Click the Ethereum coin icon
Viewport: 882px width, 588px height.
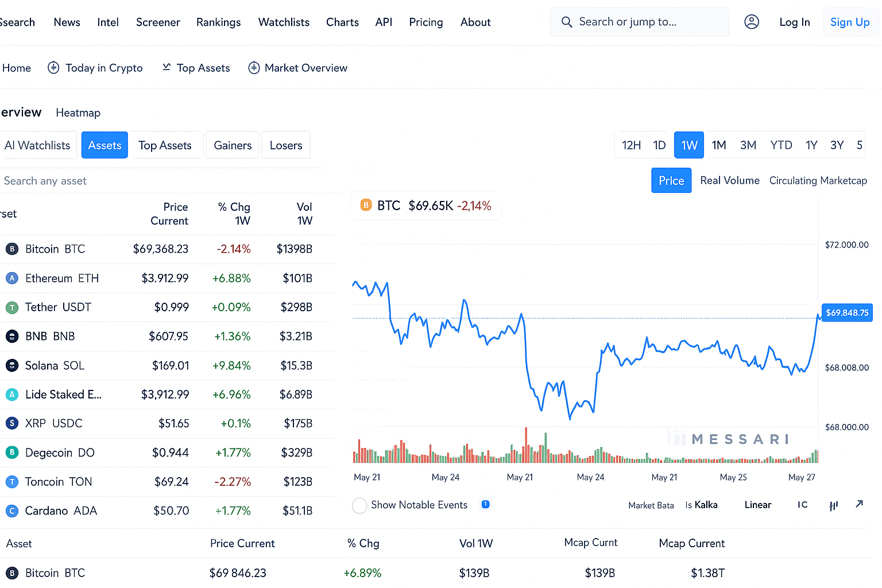(x=12, y=278)
